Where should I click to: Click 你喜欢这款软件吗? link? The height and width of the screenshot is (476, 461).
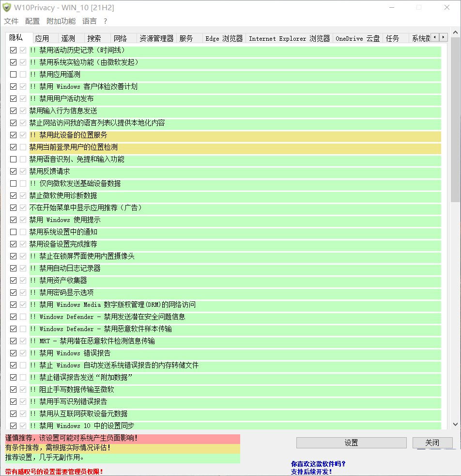(318, 464)
